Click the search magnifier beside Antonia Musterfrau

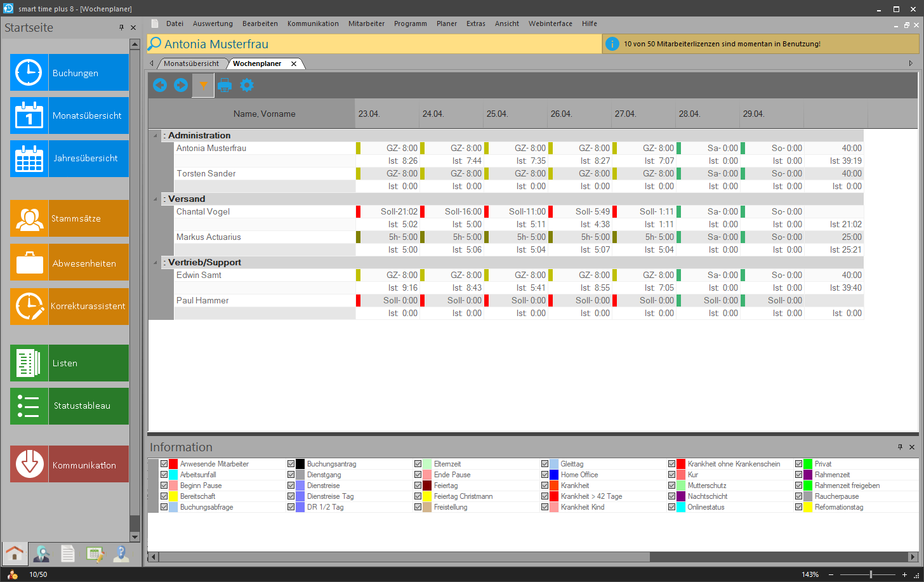(155, 44)
